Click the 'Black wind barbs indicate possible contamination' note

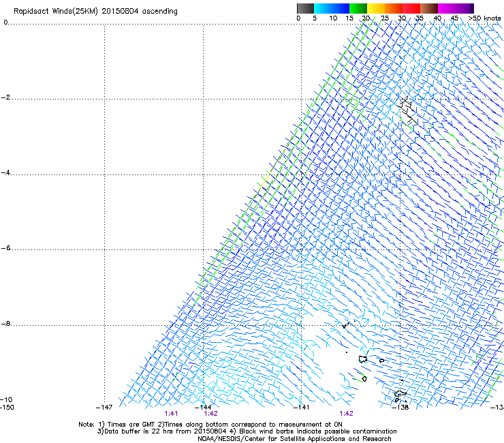318,431
